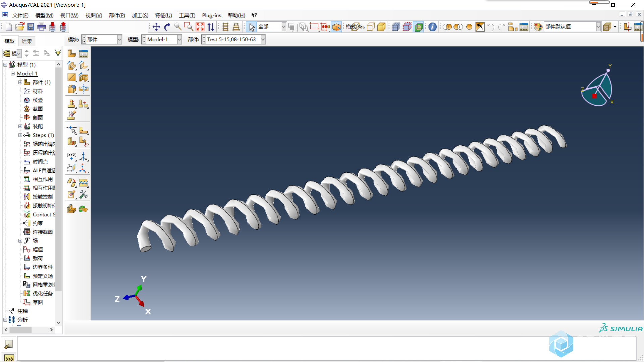This screenshot has height=362, width=644.
Task: Switch to the 结果 results tab
Action: 27,41
